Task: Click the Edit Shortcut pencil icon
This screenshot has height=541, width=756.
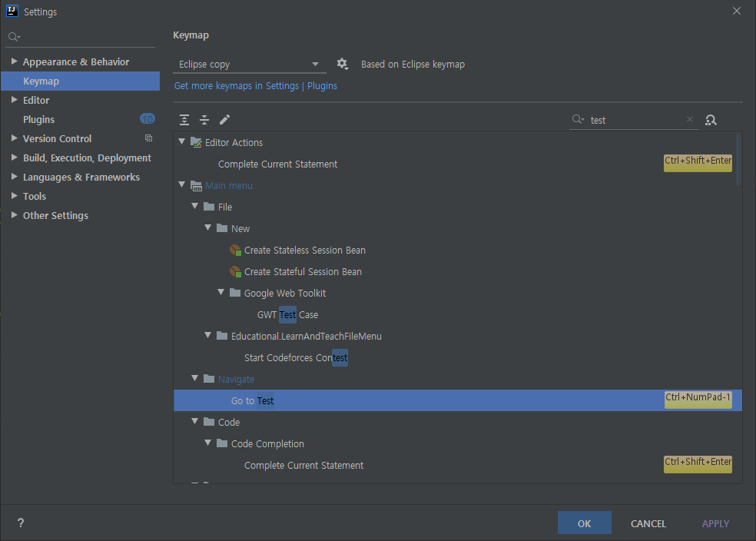Action: [x=224, y=120]
